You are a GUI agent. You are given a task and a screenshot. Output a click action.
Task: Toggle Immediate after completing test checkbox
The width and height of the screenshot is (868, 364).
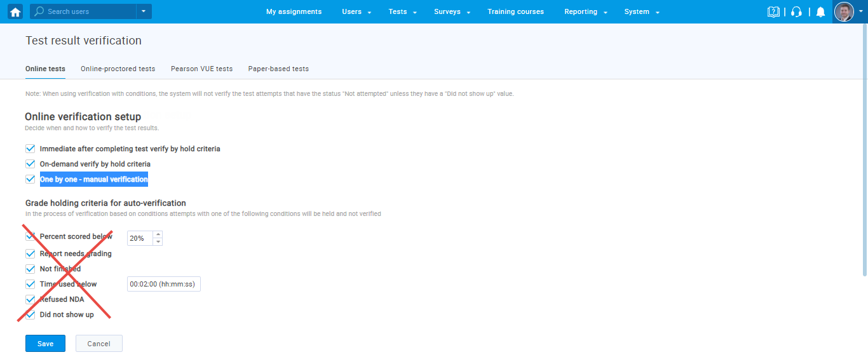point(30,149)
